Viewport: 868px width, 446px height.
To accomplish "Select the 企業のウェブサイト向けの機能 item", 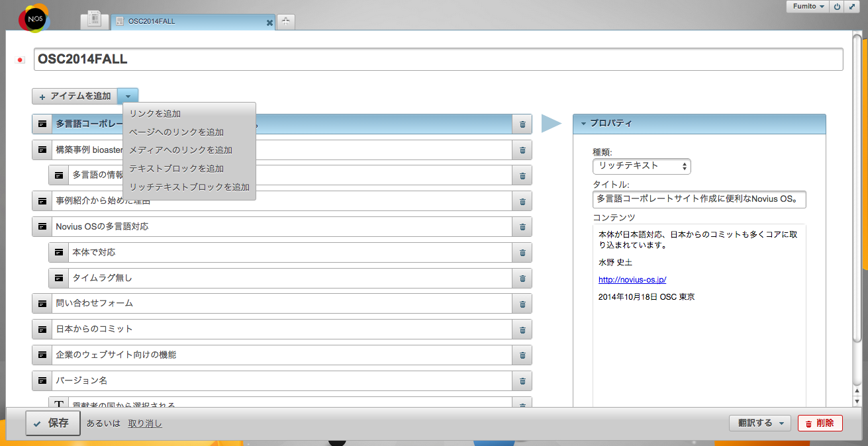I will [282, 355].
